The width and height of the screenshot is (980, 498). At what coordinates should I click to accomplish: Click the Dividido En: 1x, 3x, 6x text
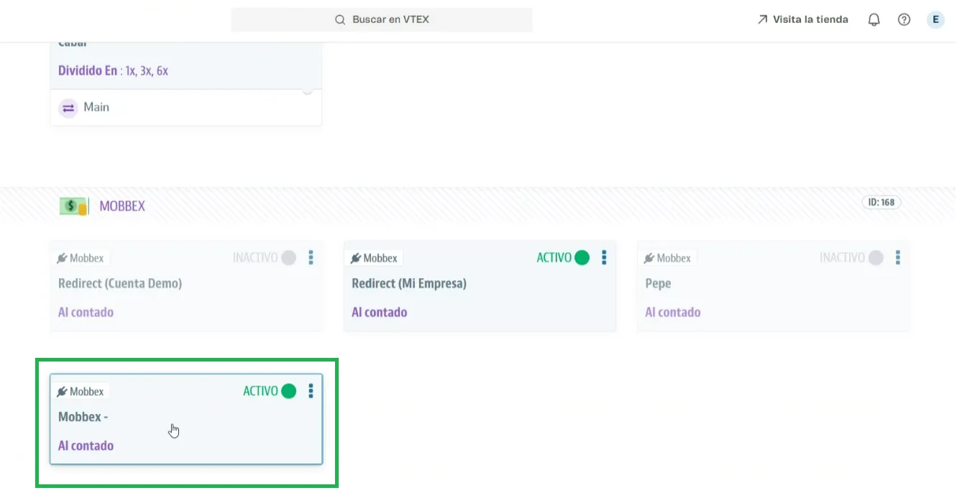pos(113,71)
